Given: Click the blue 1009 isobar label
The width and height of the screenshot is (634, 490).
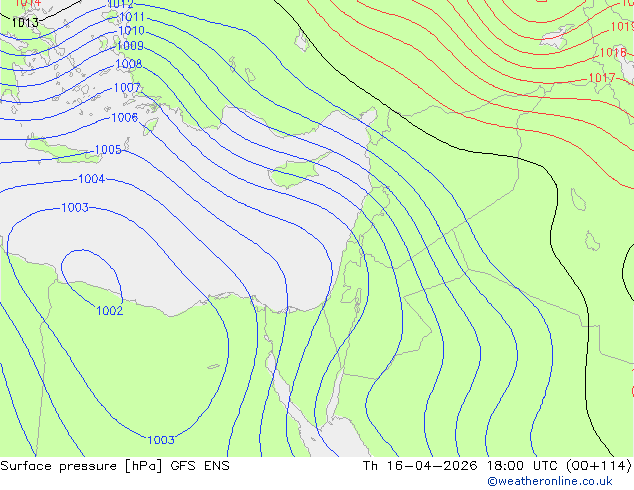Looking at the screenshot, I should [130, 46].
